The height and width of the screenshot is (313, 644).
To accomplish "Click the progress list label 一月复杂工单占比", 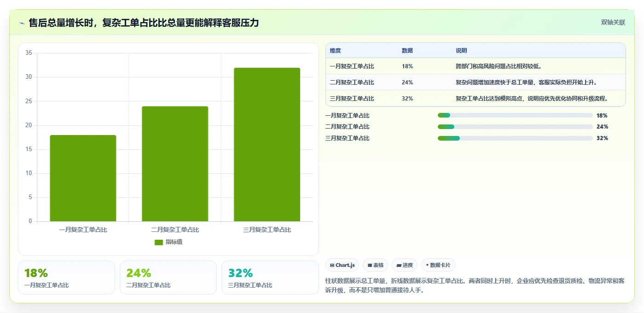I will click(347, 115).
